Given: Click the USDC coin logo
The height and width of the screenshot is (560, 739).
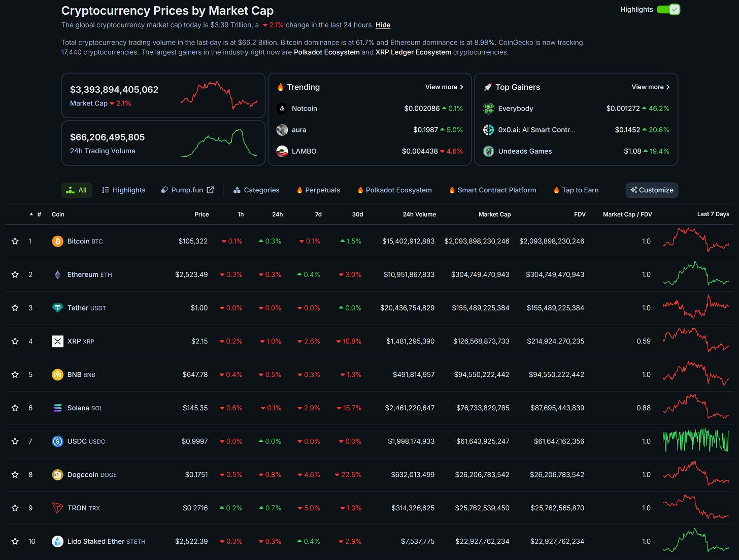Looking at the screenshot, I should [57, 441].
